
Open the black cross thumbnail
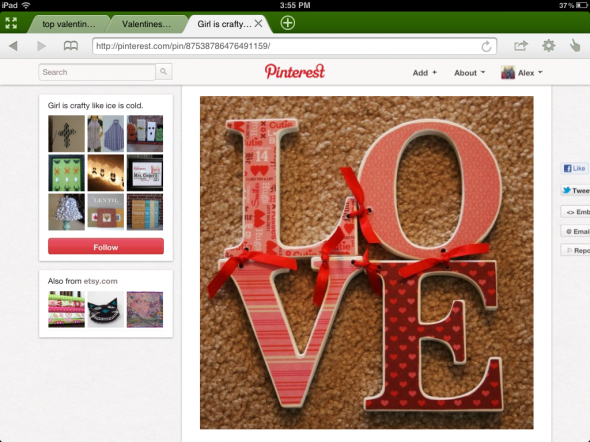coord(66,134)
